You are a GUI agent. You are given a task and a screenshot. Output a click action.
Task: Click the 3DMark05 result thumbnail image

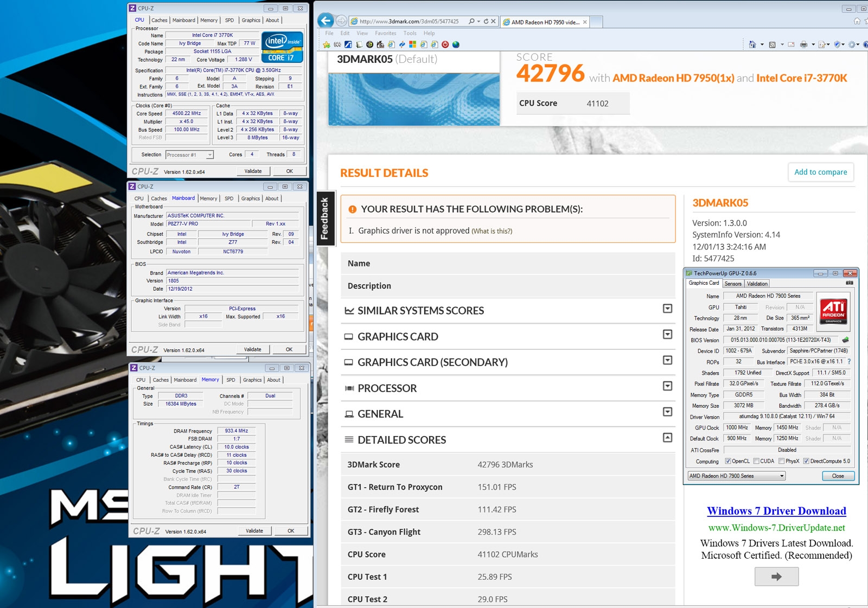click(x=414, y=99)
